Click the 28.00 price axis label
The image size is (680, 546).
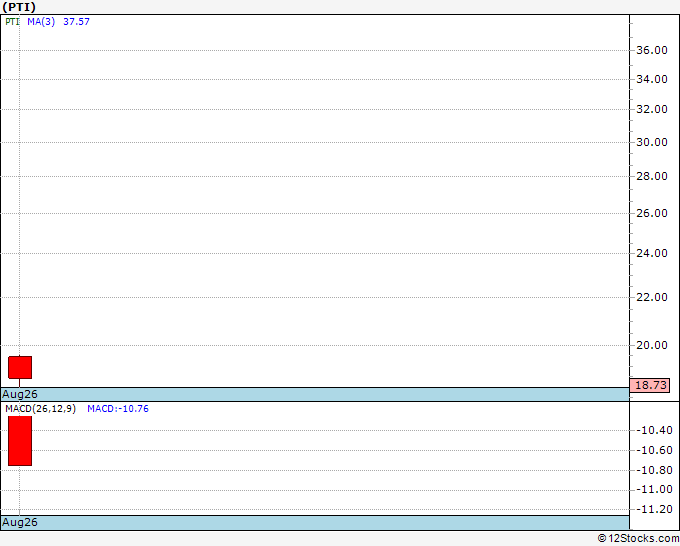652,176
